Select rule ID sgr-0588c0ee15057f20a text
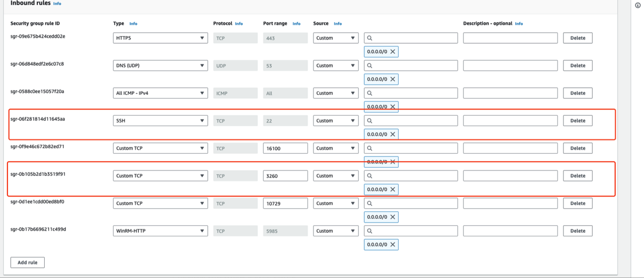The image size is (644, 278). click(x=37, y=91)
